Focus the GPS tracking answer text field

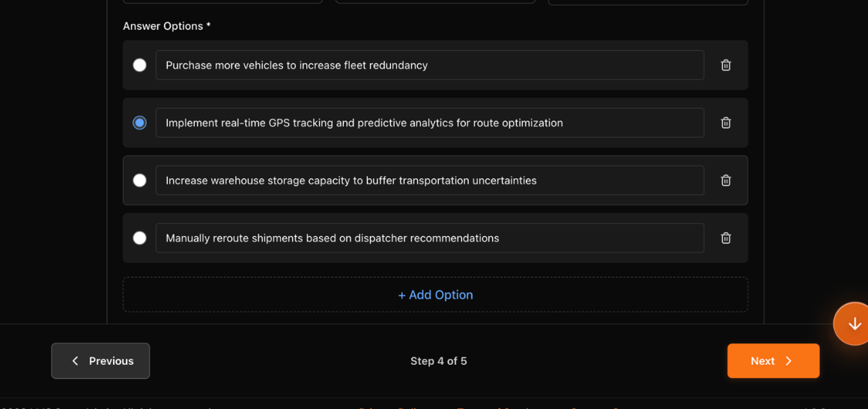tap(429, 123)
